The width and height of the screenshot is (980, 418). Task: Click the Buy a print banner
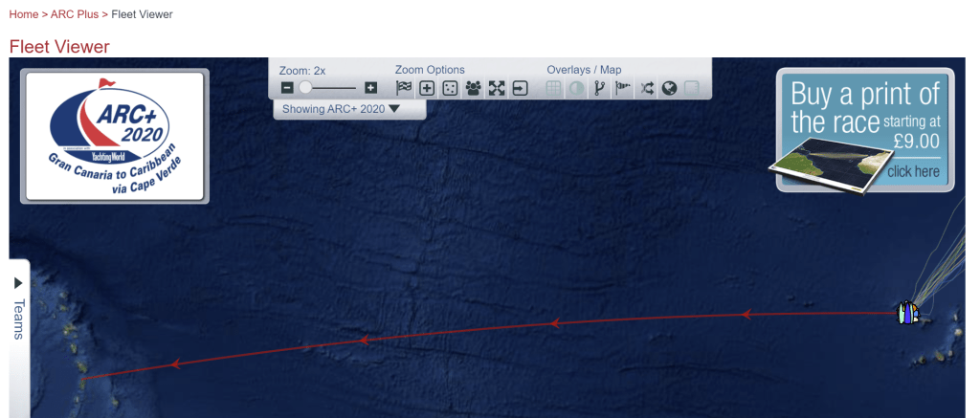tap(864, 129)
